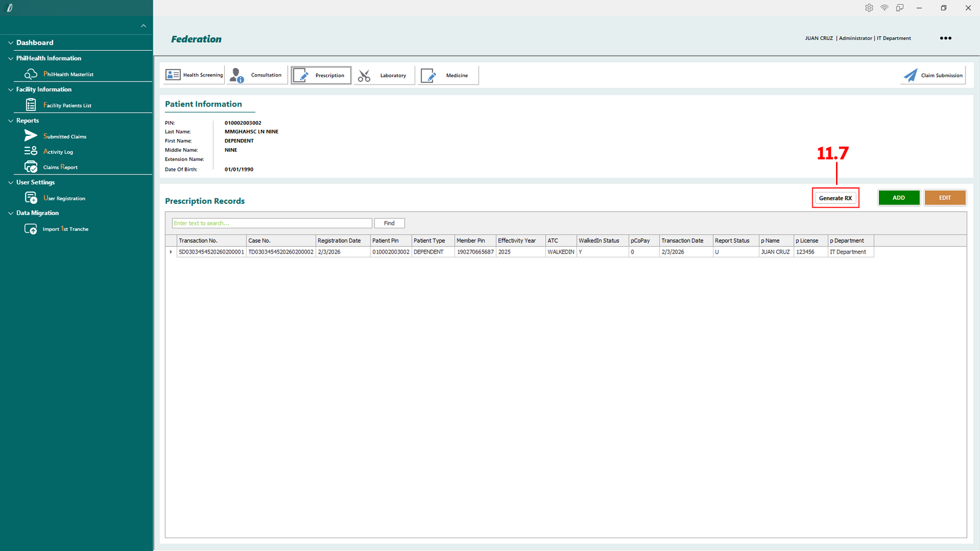Click the Claim Submission paper plane icon
This screenshot has height=551, width=980.
(911, 75)
